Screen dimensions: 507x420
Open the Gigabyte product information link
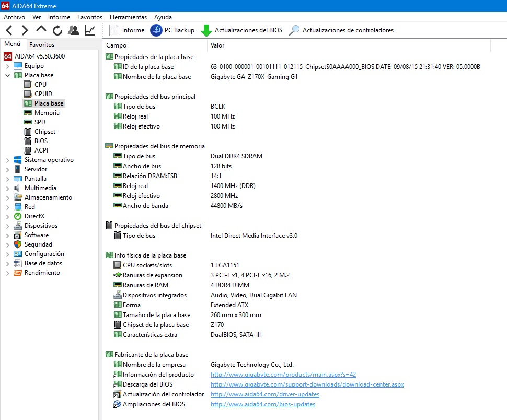[x=283, y=375]
